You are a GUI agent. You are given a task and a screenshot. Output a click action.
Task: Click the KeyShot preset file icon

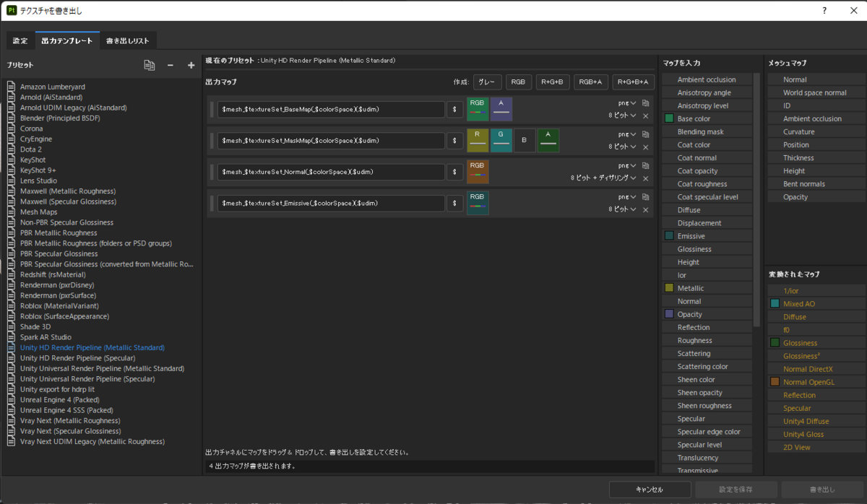point(11,160)
